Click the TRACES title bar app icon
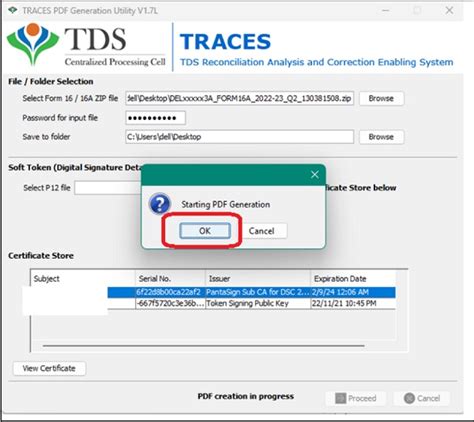Viewport: 474px width, 422px height. coord(13,10)
